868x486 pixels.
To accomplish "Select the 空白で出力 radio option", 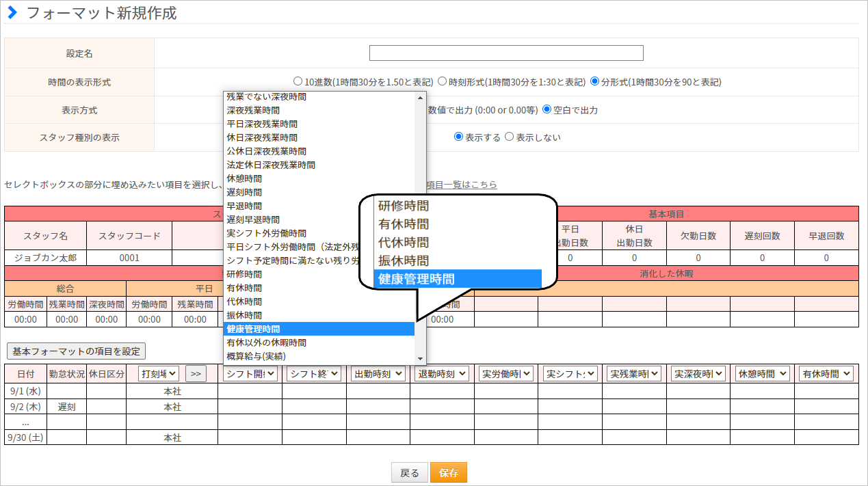I will point(547,109).
